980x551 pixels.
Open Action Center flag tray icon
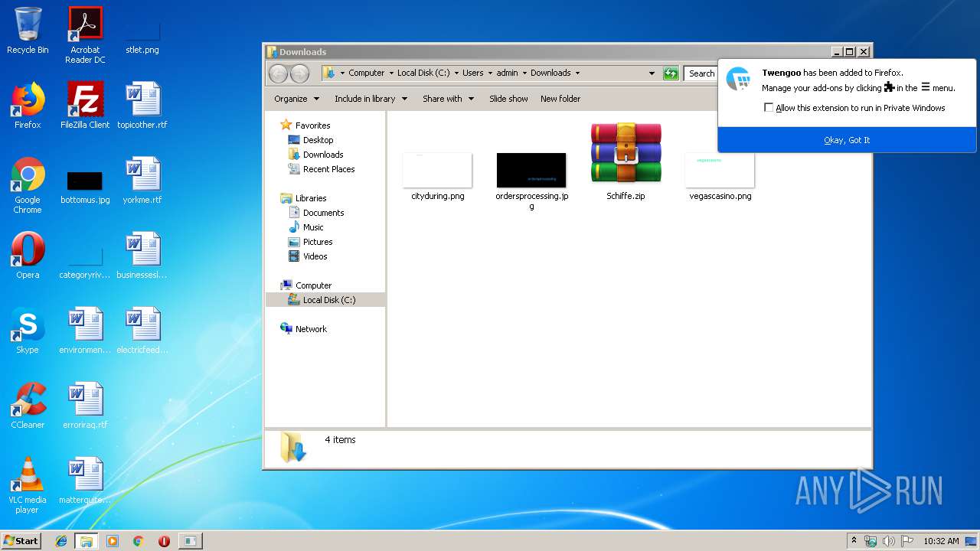tap(906, 541)
